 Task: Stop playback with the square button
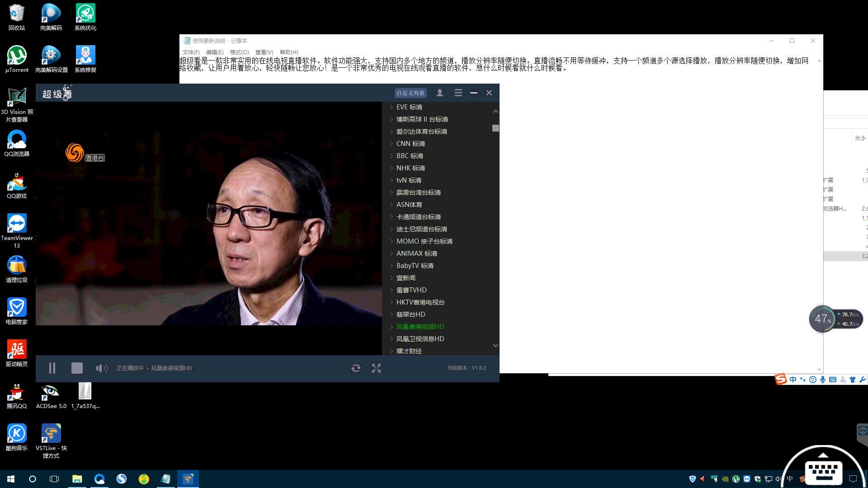coord(77,368)
